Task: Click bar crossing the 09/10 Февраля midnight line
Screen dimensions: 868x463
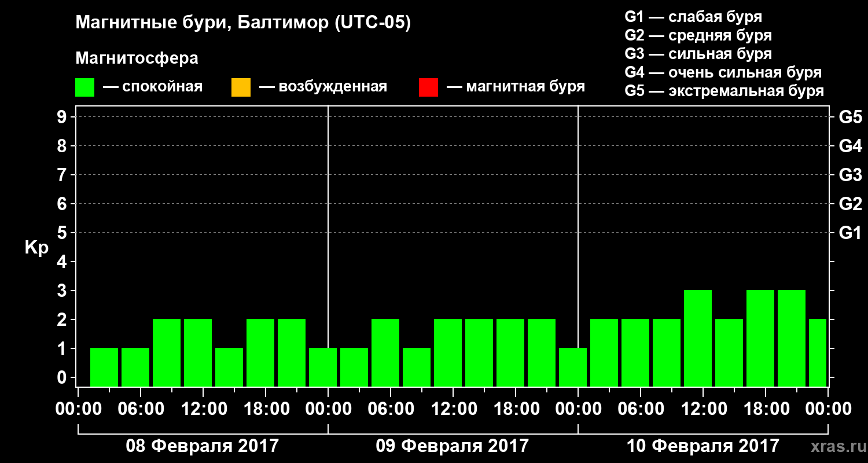Action: 573,367
